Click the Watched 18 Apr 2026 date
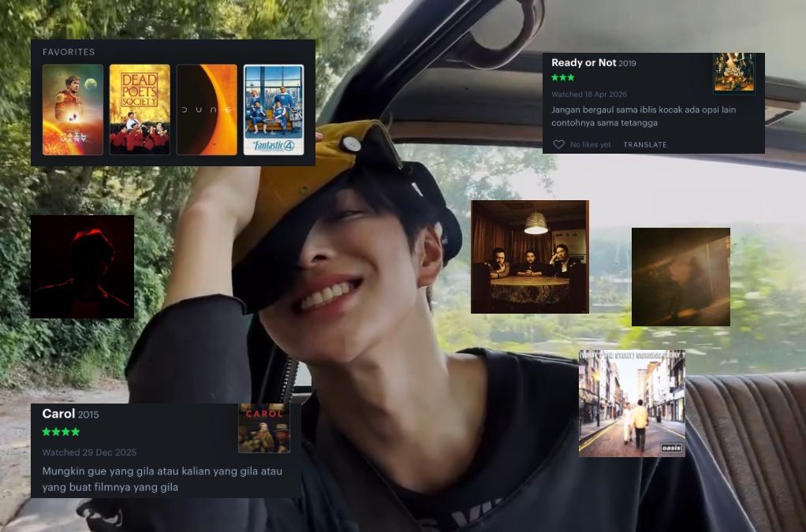The height and width of the screenshot is (532, 806). 589,95
